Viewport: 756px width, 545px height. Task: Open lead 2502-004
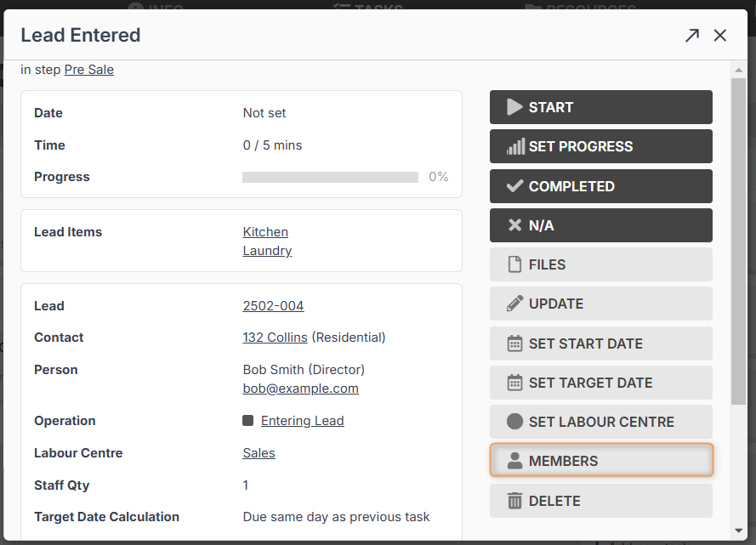(273, 306)
